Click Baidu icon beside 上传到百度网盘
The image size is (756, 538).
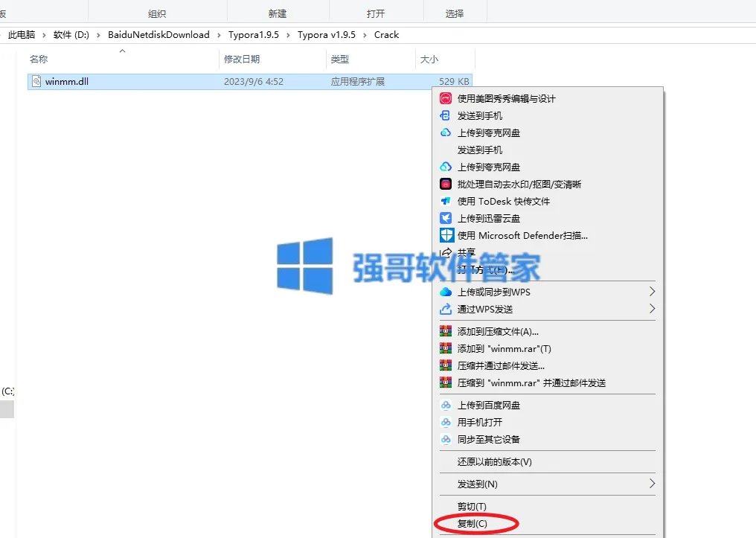pyautogui.click(x=446, y=405)
